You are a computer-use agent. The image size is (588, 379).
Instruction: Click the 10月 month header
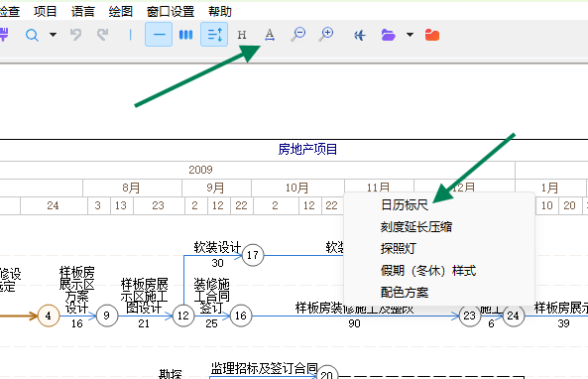click(x=297, y=188)
